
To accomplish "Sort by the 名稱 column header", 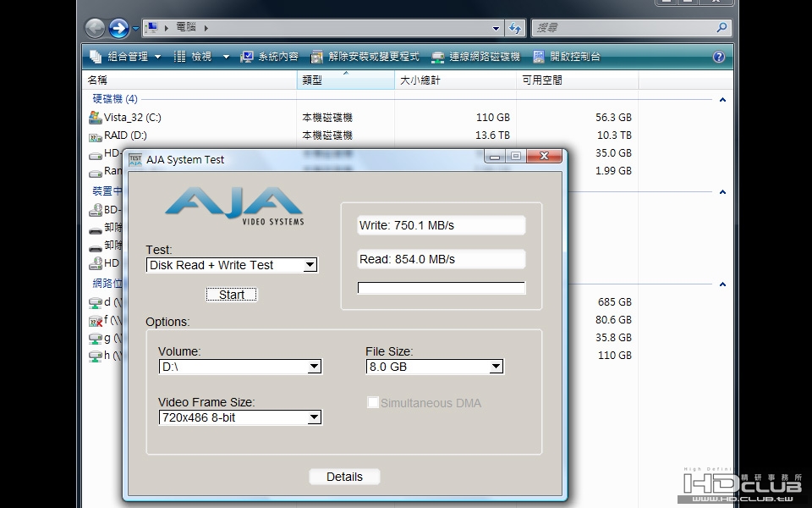I will pyautogui.click(x=189, y=80).
